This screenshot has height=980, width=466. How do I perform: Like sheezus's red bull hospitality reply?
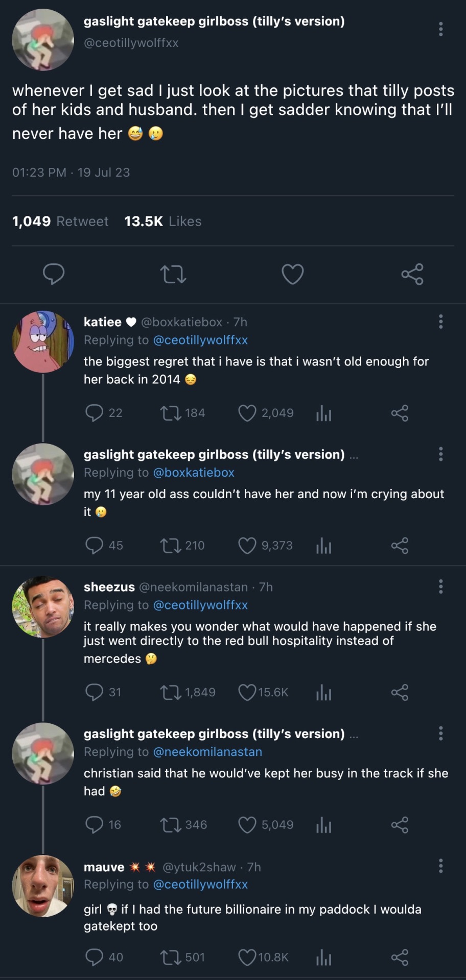tap(247, 693)
